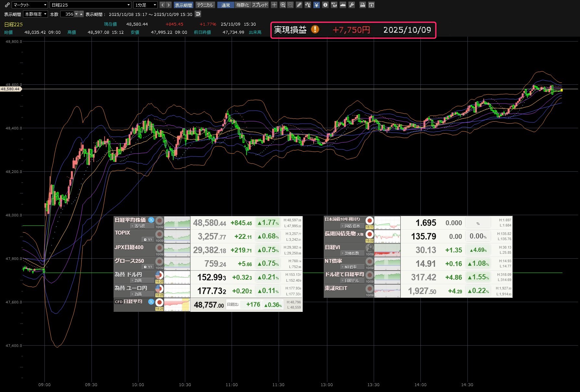The width and height of the screenshot is (580, 392).
Task: Toggle スプレッド spread display mode
Action: click(260, 5)
